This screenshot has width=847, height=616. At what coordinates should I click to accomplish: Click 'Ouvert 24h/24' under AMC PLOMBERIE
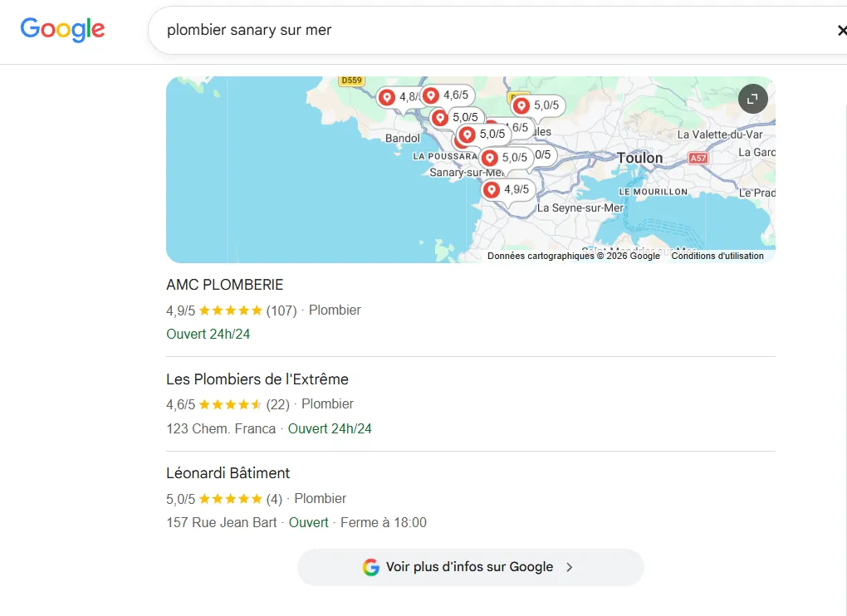[208, 335]
